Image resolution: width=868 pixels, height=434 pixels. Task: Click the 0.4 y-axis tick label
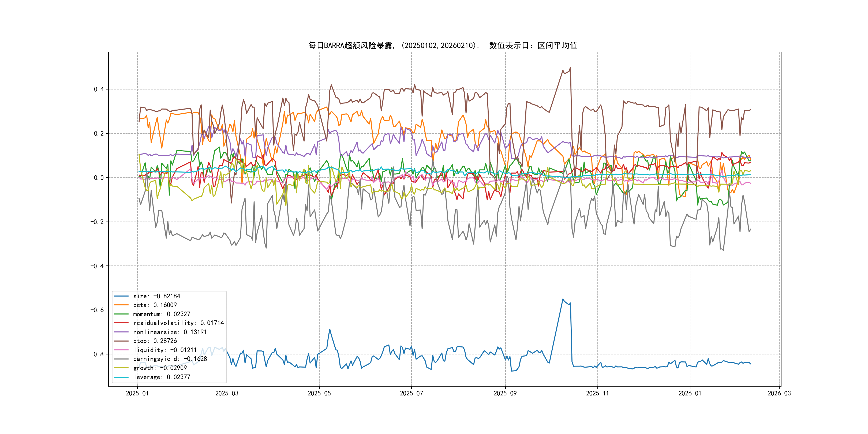coord(99,89)
